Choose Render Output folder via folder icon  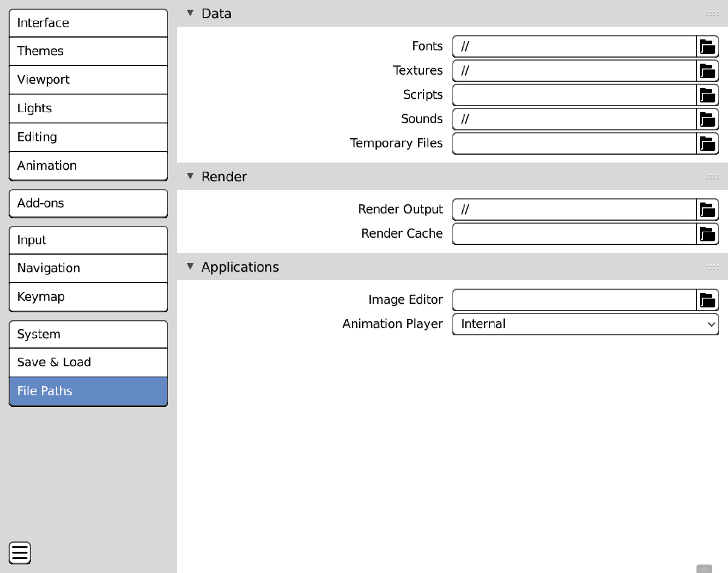[707, 210]
